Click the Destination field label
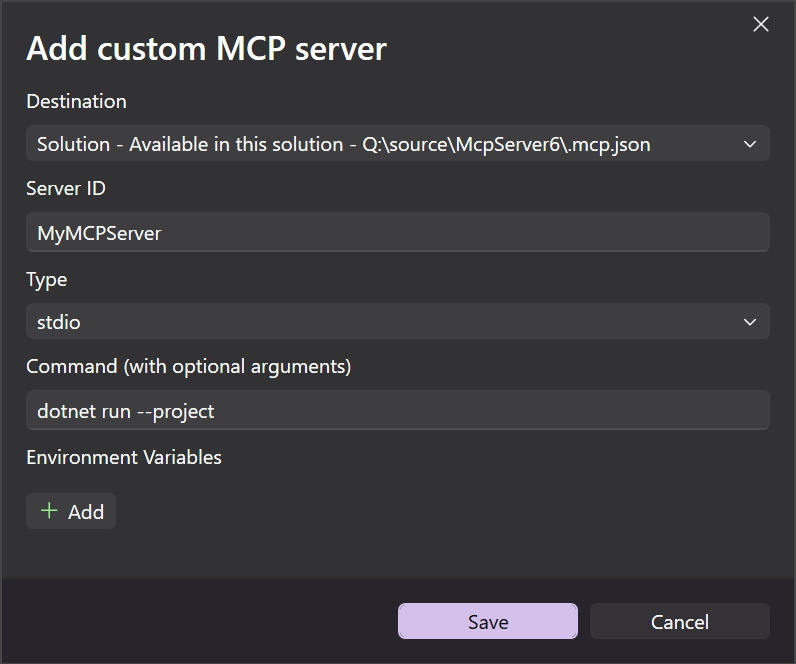796x664 pixels. pos(76,101)
